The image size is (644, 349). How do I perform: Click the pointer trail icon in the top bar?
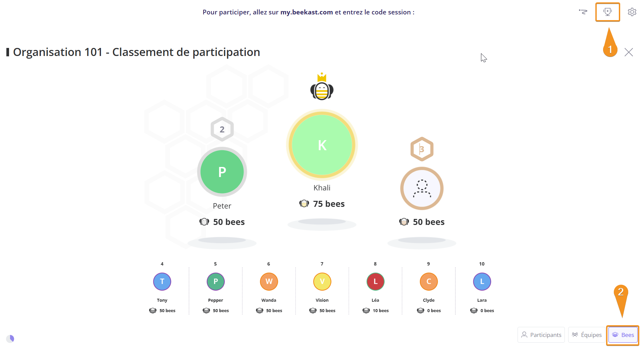coord(583,12)
